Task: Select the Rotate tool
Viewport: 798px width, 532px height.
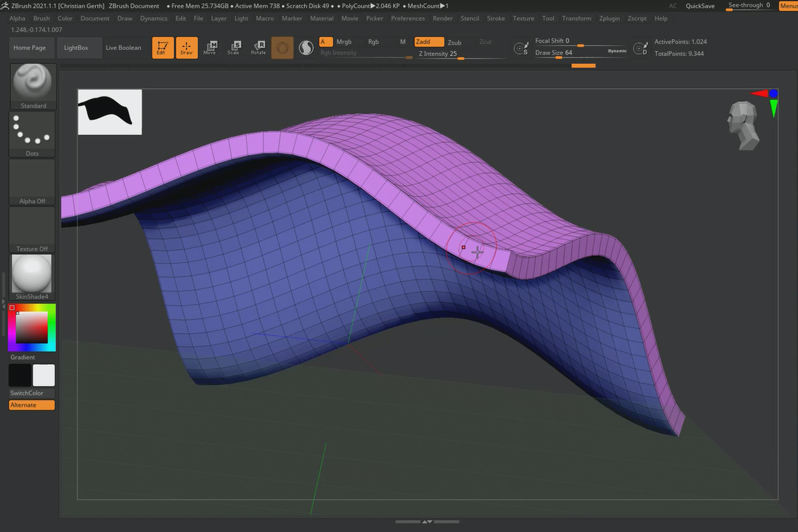Action: 258,48
